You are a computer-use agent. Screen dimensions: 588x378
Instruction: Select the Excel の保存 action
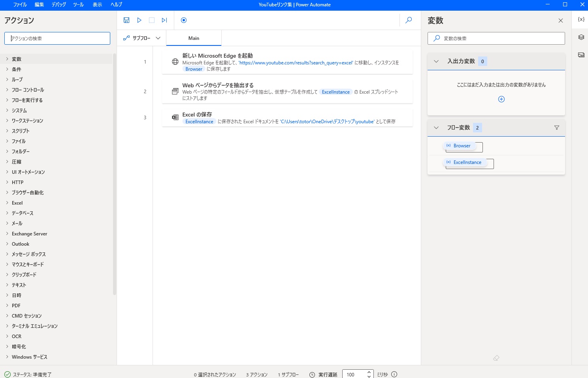point(287,118)
